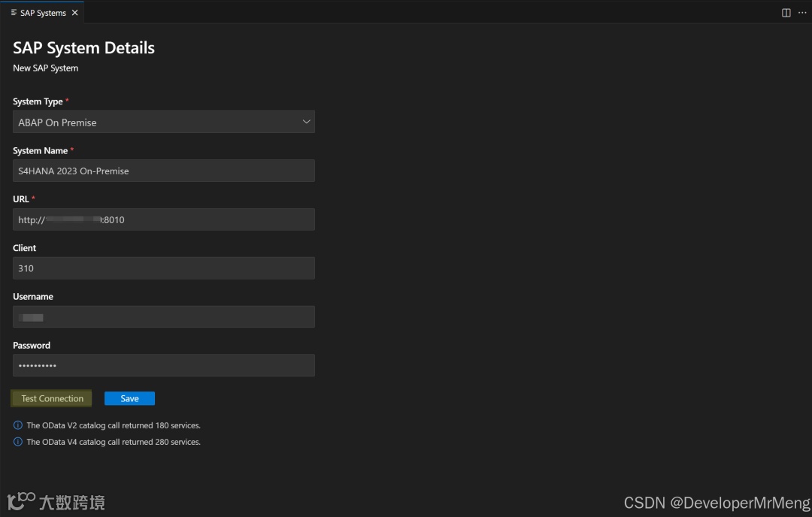Screen dimensions: 812x517
Task: Click the New SAP System subtitle
Action: 46,68
